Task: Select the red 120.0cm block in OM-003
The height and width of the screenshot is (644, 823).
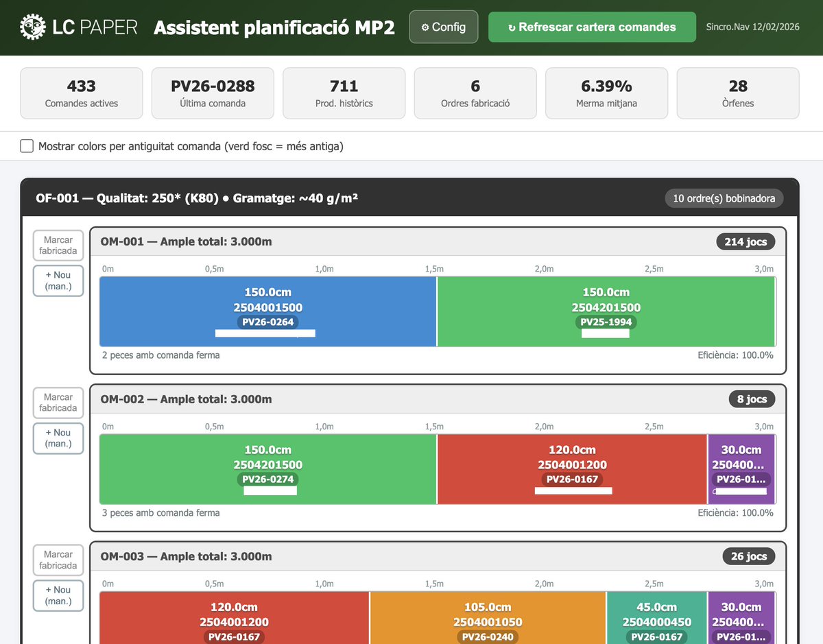Action: pos(235,618)
